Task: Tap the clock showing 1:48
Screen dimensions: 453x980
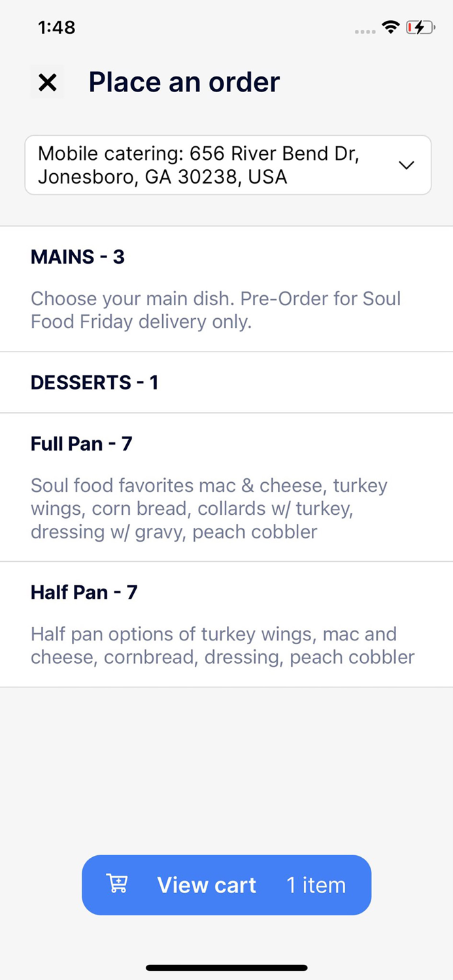Action: point(56,27)
